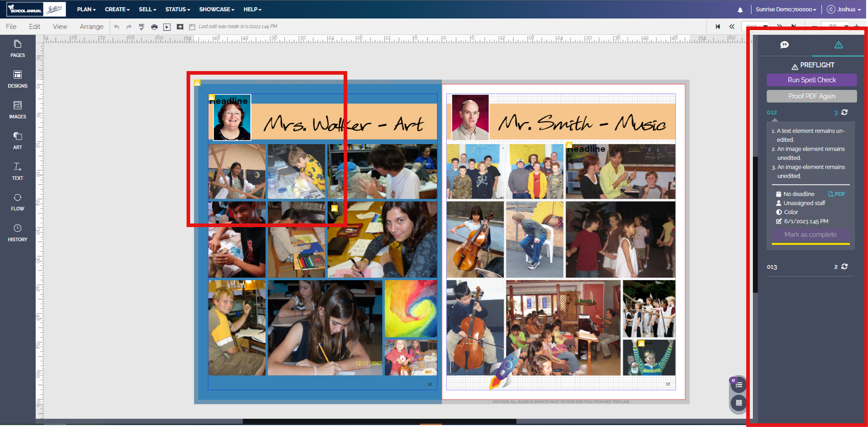Open the Flow panel
The image size is (868, 427).
click(x=17, y=202)
